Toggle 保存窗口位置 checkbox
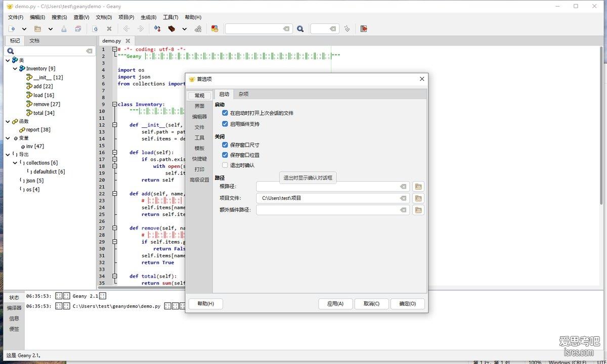 [225, 155]
